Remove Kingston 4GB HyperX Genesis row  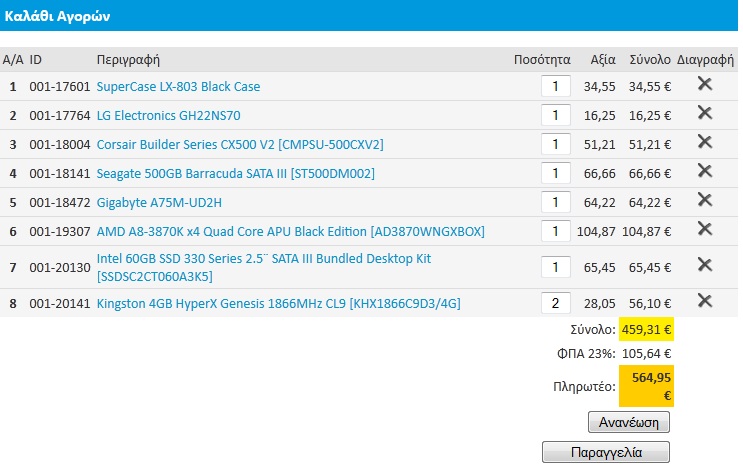pyautogui.click(x=705, y=301)
